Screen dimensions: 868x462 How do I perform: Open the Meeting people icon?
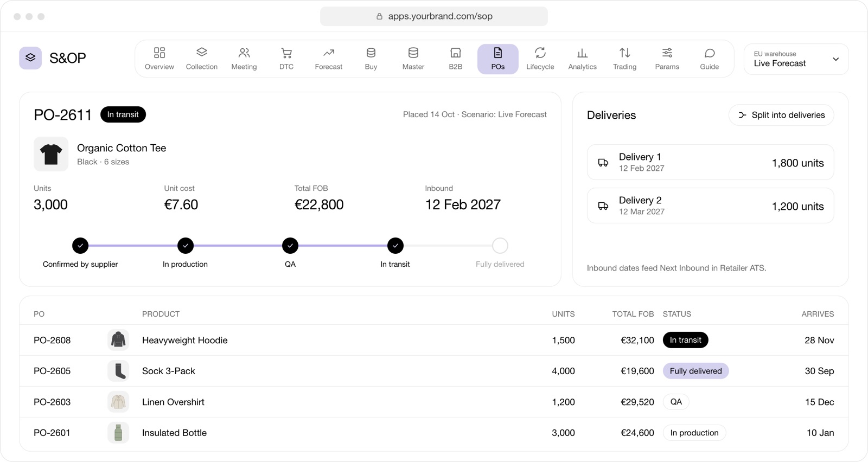tap(244, 53)
